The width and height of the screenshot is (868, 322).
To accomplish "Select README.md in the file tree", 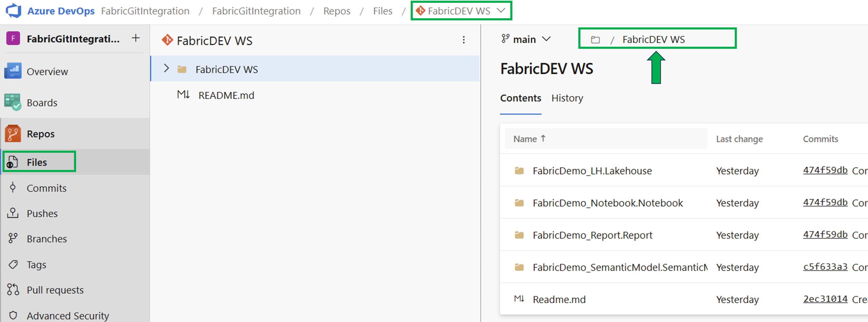I will [x=226, y=95].
